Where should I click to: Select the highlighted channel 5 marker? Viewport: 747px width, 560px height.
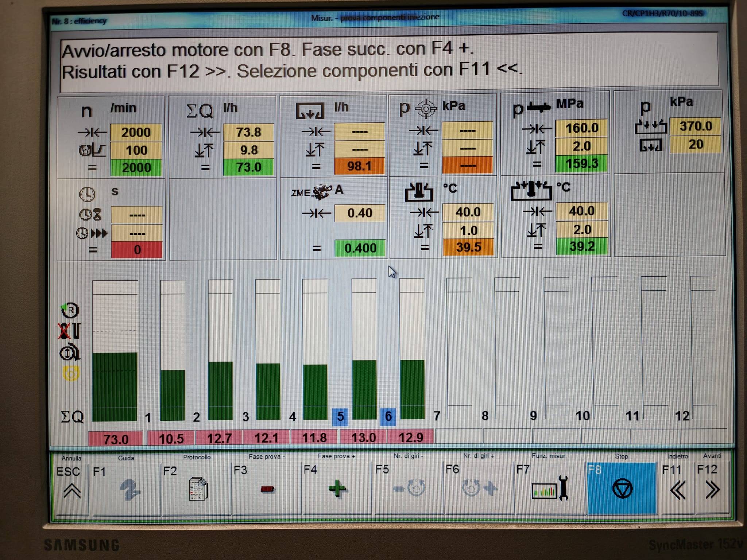point(340,416)
